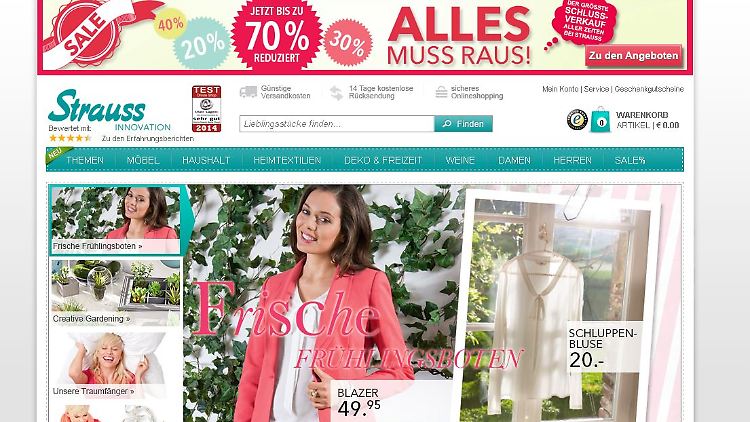The height and width of the screenshot is (422, 750).
Task: Click the Finden search button
Action: [463, 124]
